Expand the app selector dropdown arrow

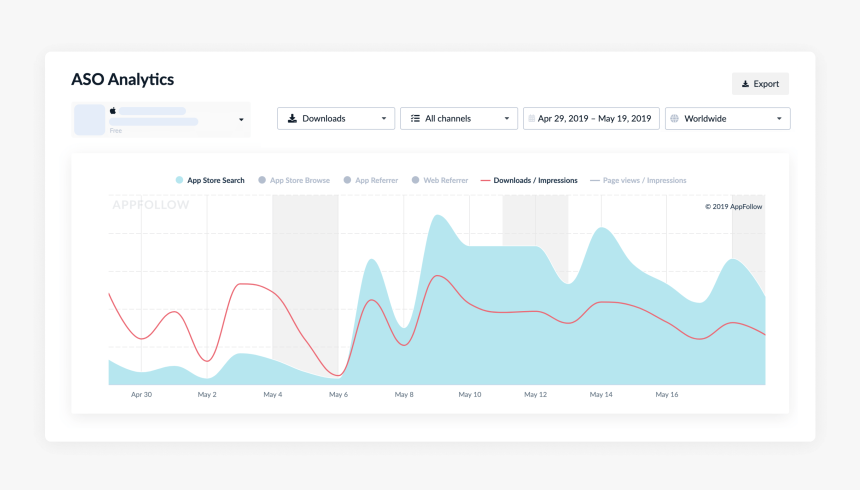(241, 120)
